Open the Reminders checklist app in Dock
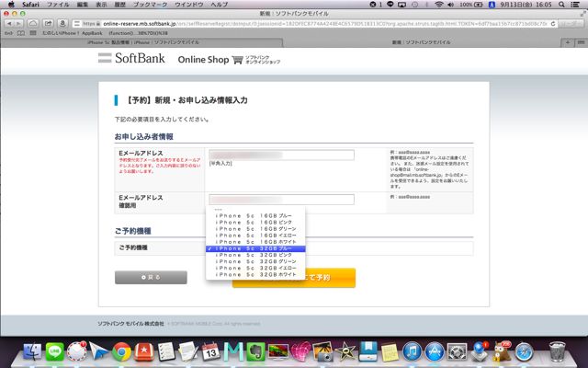 click(x=166, y=351)
